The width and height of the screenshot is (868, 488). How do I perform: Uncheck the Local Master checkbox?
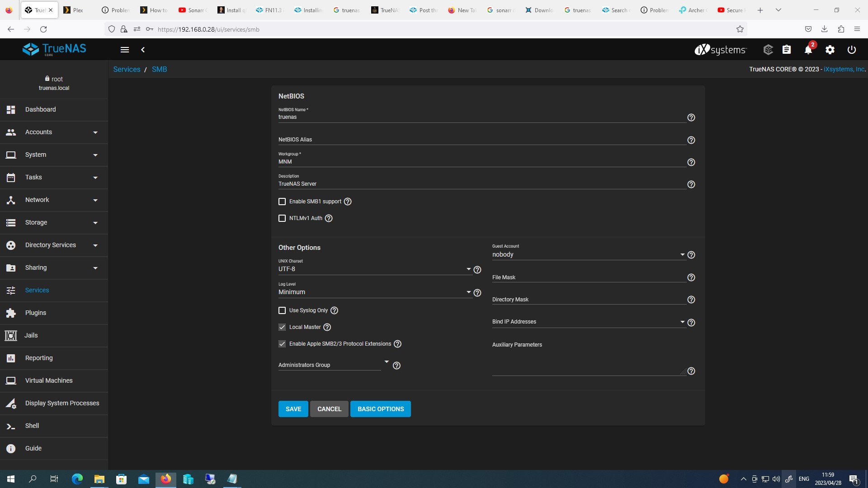[x=282, y=327]
